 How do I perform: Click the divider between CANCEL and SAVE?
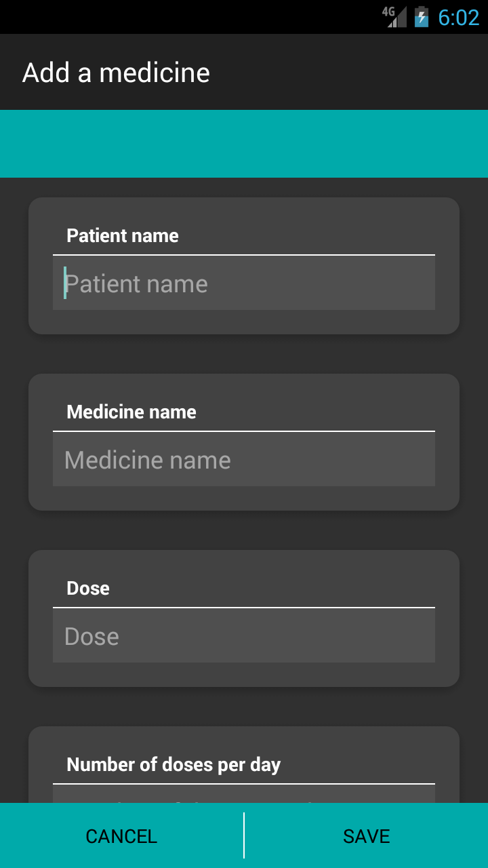coord(244,835)
